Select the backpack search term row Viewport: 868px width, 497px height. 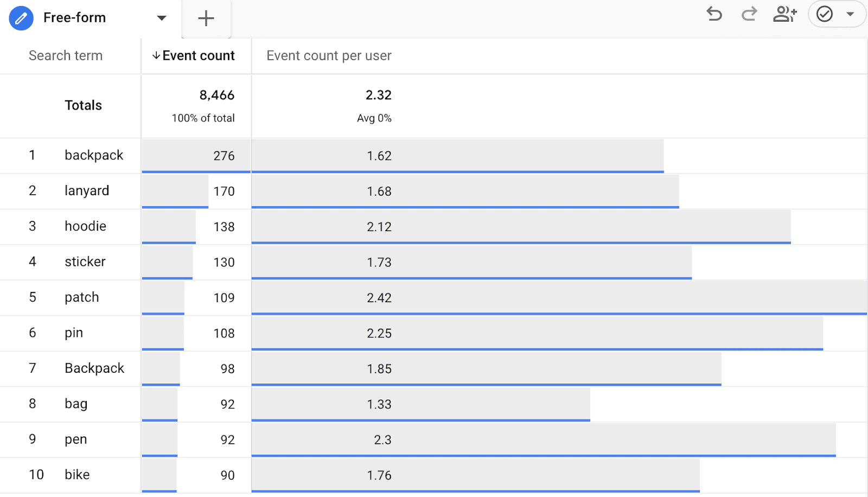point(94,155)
